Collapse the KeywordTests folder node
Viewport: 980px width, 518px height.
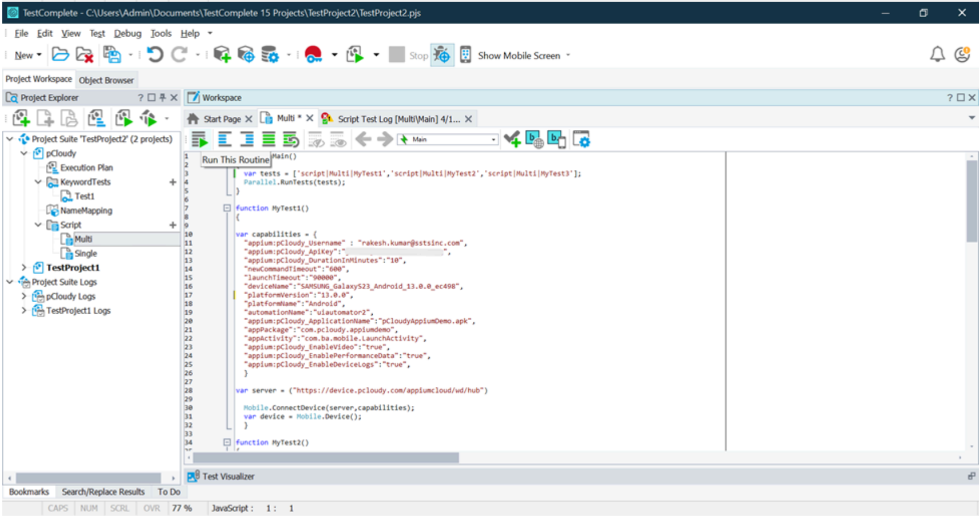[x=38, y=182]
